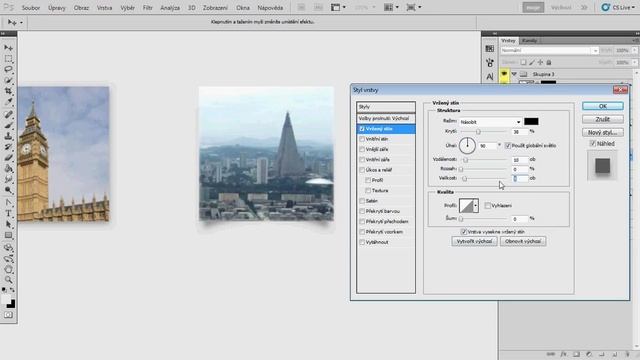The image size is (640, 360).
Task: Select the Eyedropper tool
Action: tap(8, 101)
